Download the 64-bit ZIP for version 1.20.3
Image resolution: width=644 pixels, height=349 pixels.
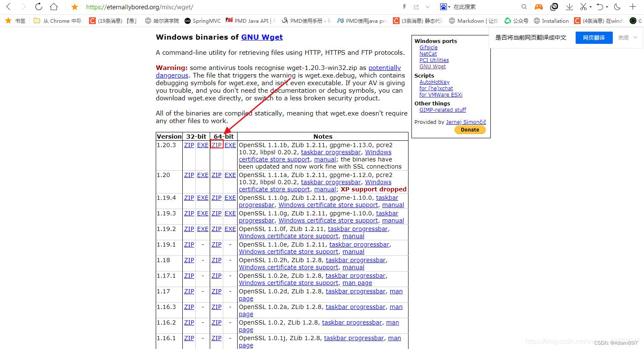(216, 145)
